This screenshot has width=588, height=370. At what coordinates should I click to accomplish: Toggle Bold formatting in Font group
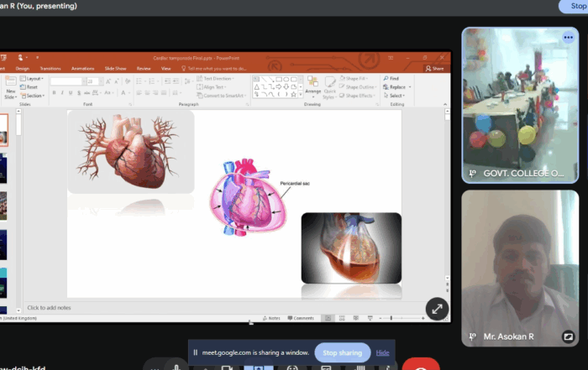click(x=54, y=91)
